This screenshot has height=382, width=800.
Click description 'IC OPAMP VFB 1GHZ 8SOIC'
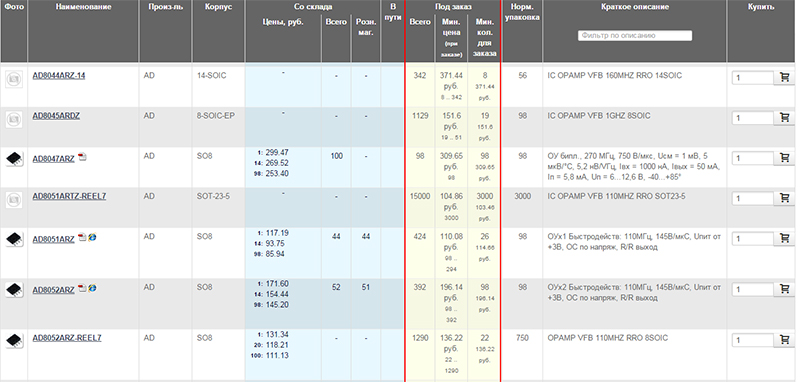599,116
